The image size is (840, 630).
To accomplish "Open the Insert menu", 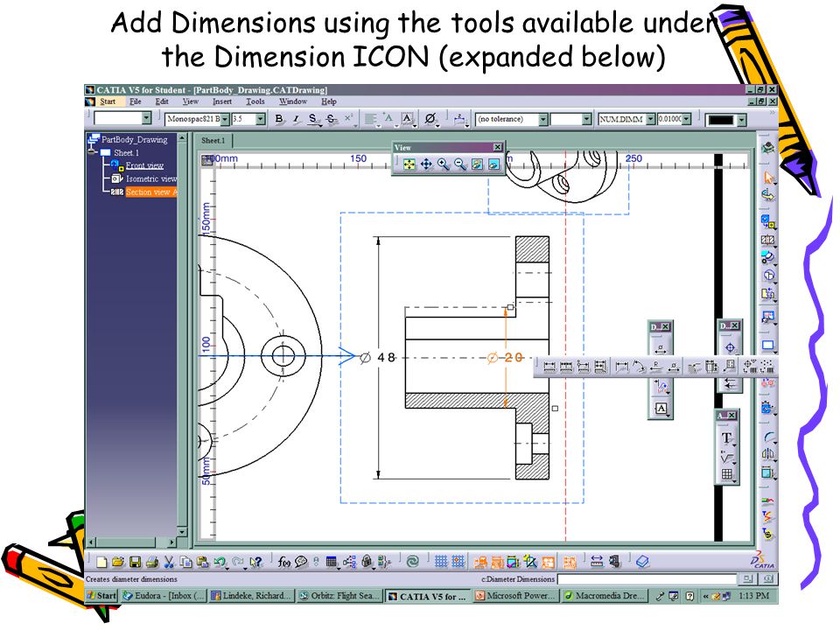I will coord(221,101).
